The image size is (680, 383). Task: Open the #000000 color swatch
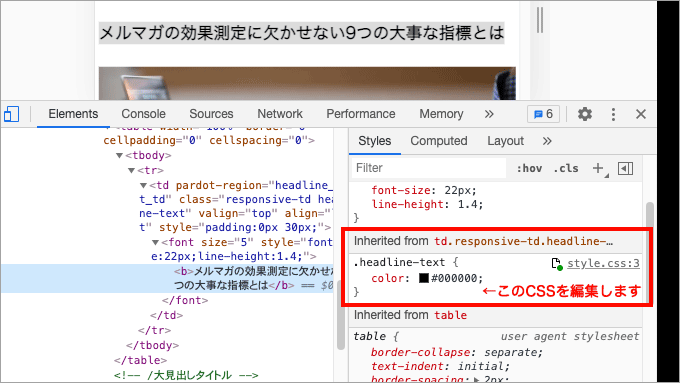[x=424, y=278]
